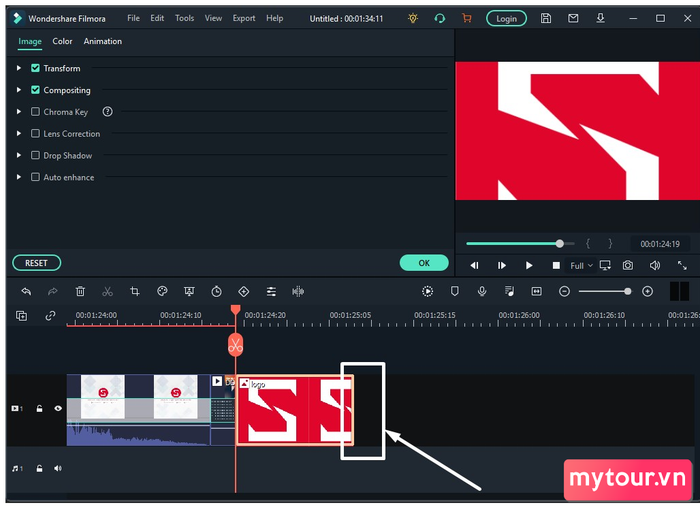This screenshot has width=700, height=511.
Task: Click the undo arrow icon
Action: (x=26, y=292)
